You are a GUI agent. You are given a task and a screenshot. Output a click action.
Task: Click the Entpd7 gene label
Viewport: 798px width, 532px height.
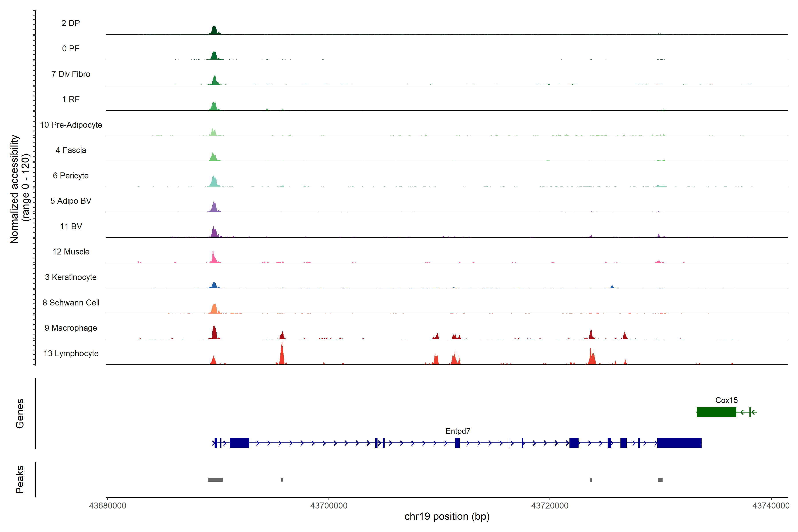pyautogui.click(x=458, y=431)
